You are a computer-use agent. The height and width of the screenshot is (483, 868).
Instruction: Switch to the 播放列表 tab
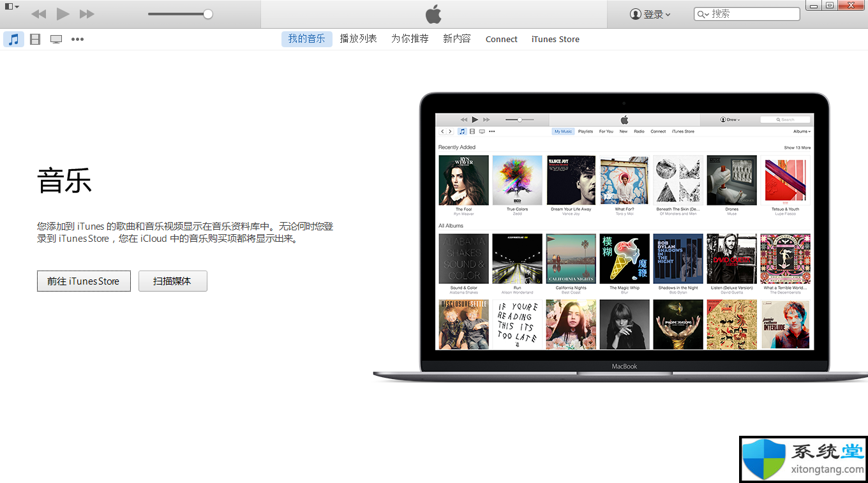pyautogui.click(x=358, y=39)
